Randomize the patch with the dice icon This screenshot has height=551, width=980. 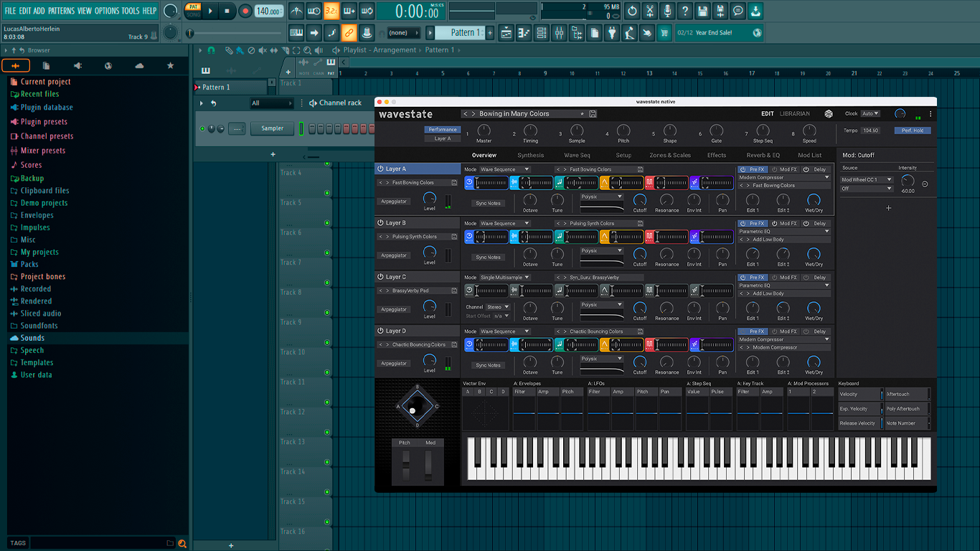point(828,113)
